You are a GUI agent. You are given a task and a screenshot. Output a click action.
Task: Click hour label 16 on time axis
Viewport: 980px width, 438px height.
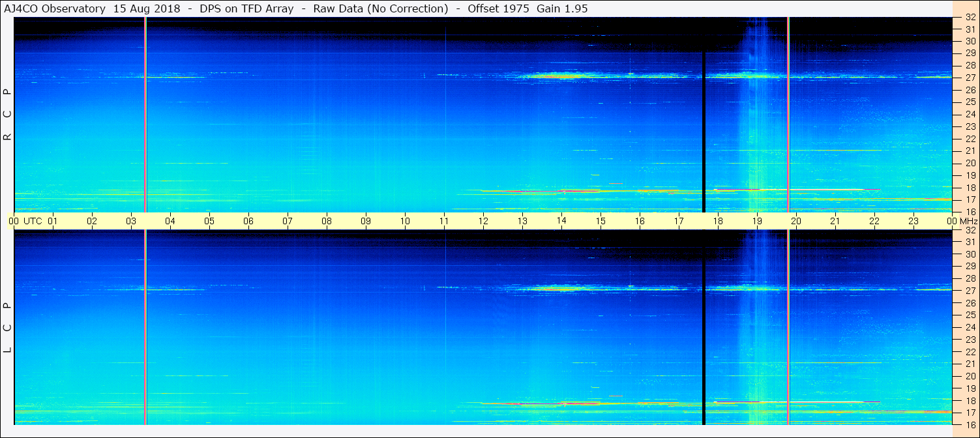pyautogui.click(x=640, y=221)
